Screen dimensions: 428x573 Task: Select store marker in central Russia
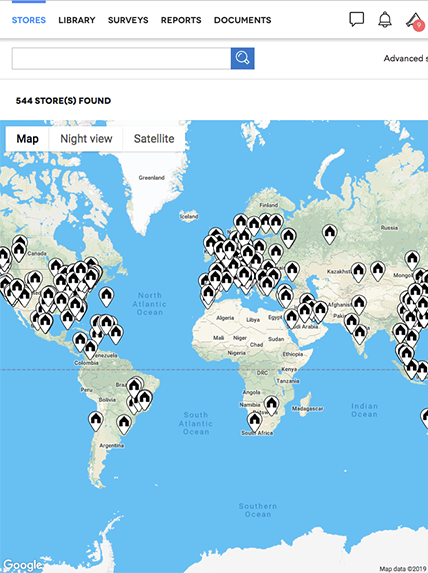[x=330, y=234]
